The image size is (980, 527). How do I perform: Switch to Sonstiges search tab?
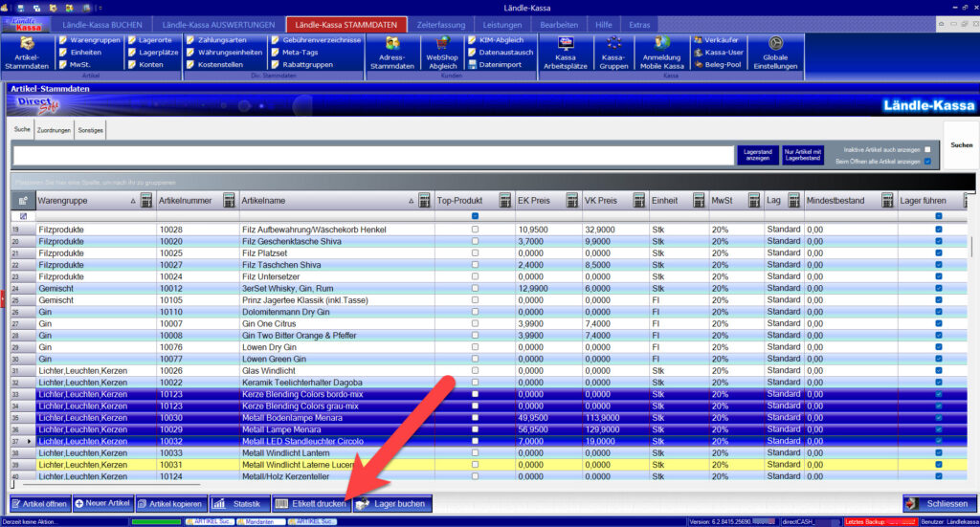coord(91,130)
